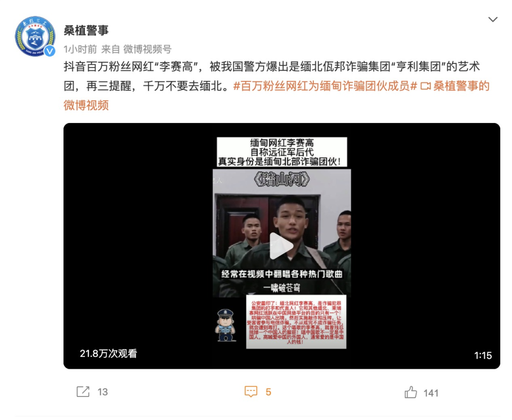Click the cartoon police officer figure in video

pyautogui.click(x=226, y=325)
